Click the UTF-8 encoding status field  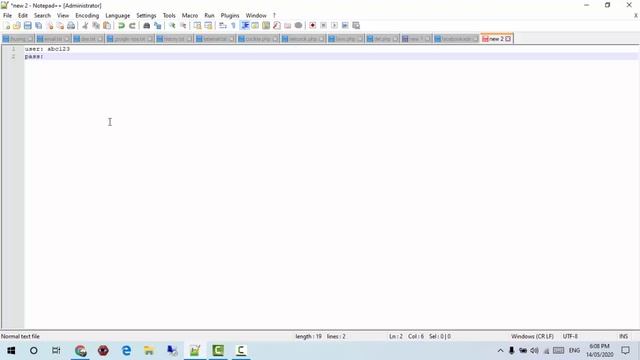click(570, 336)
